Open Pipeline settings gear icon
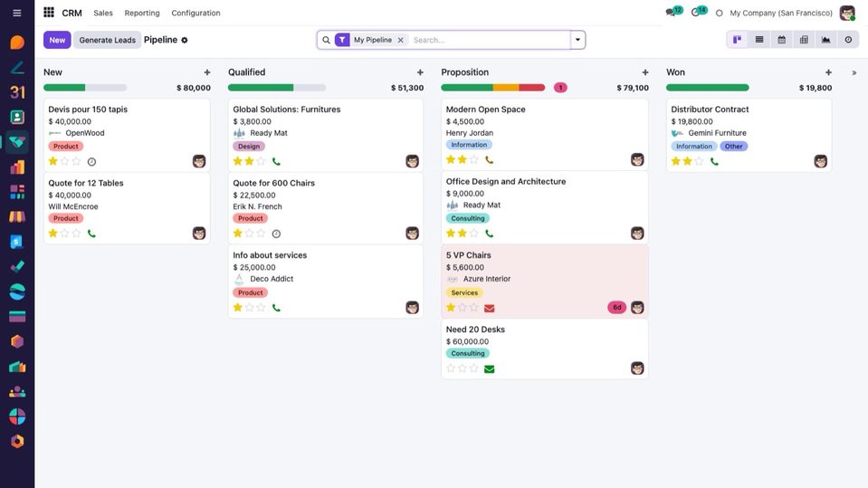This screenshot has width=868, height=488. 185,40
